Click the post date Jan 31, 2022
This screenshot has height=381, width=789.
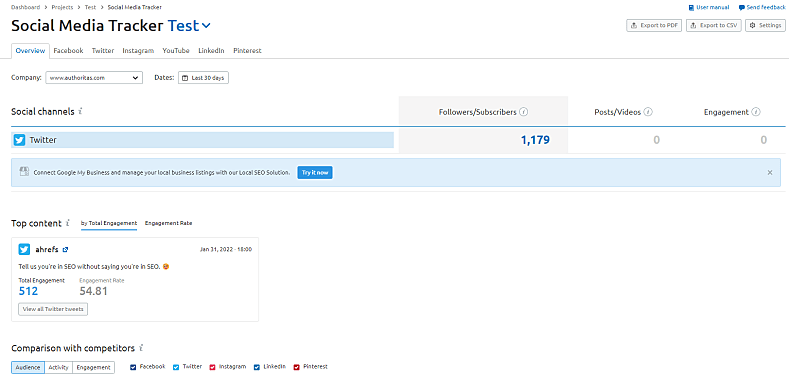[x=226, y=249]
